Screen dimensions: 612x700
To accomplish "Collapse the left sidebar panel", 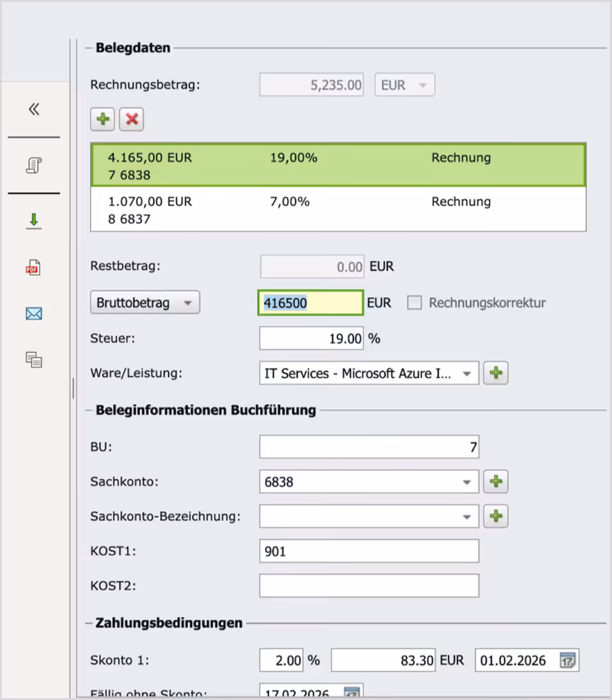I will pos(33,108).
